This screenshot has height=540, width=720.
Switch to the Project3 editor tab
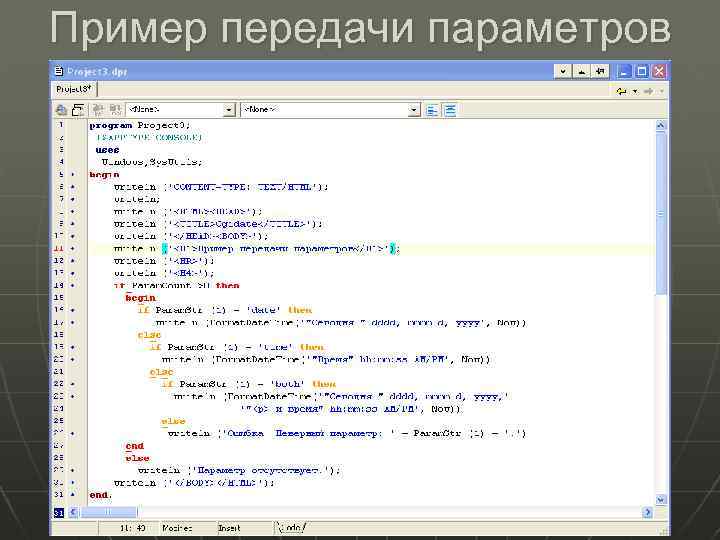click(x=74, y=89)
